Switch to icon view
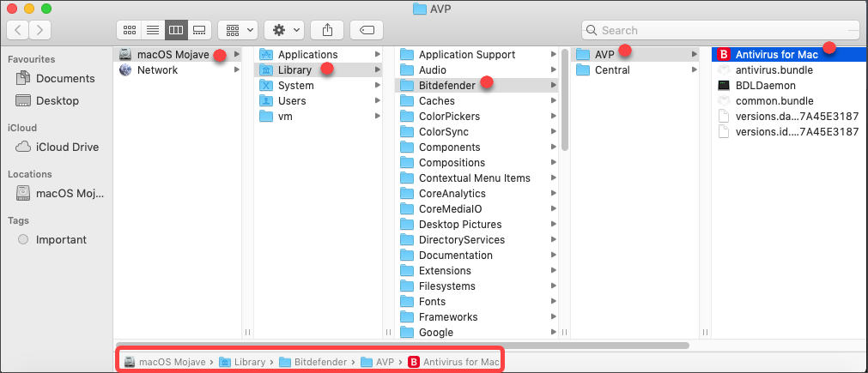This screenshot has width=868, height=373. [x=130, y=30]
